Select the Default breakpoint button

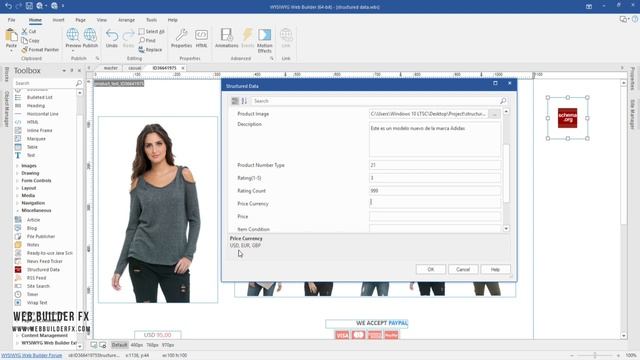pos(119,345)
